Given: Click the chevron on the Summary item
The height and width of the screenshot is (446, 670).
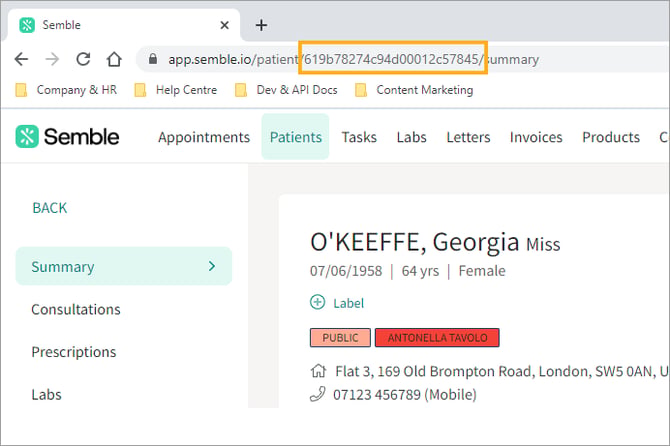Looking at the screenshot, I should coord(212,266).
